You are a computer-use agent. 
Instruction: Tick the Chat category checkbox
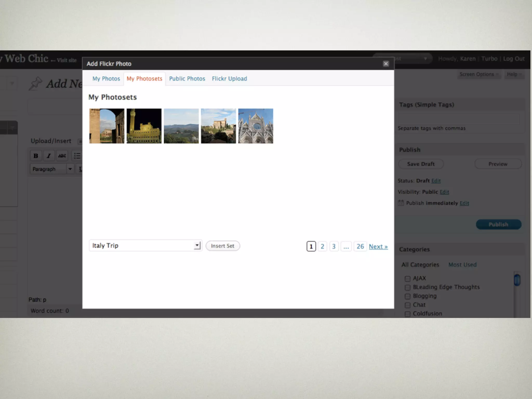pyautogui.click(x=408, y=305)
